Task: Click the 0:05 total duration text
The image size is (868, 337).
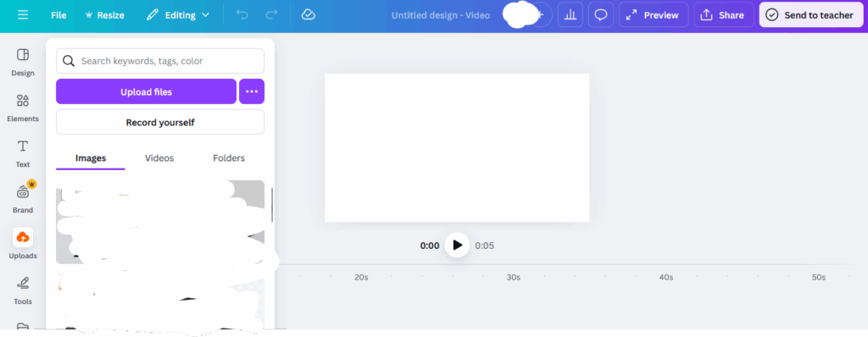Action: tap(484, 246)
